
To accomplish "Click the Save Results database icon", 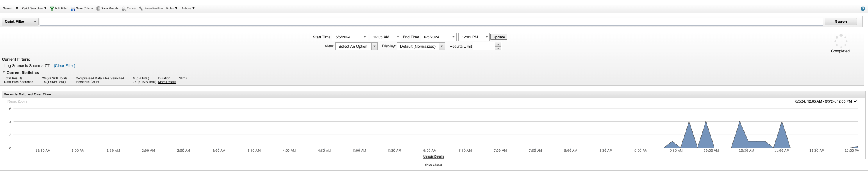I will tap(98, 9).
